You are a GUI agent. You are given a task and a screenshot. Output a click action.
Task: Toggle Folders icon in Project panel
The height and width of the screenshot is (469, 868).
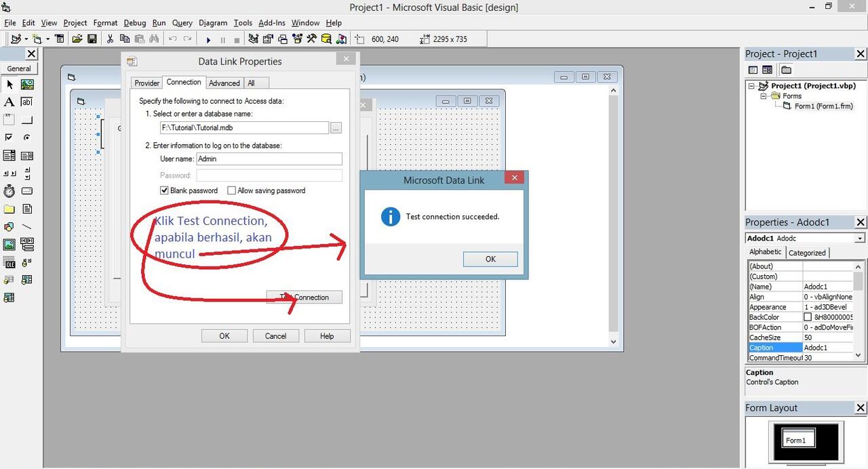[x=786, y=70]
